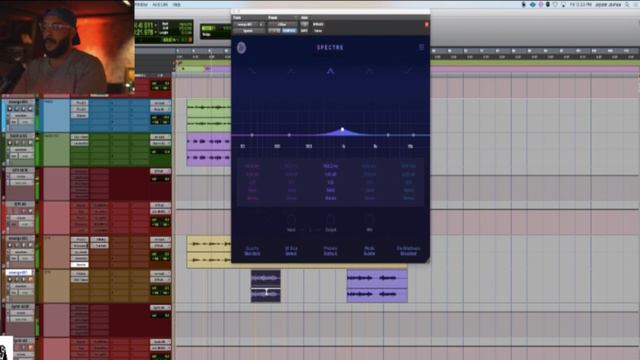
Task: Mute the blue track
Action: (30, 109)
